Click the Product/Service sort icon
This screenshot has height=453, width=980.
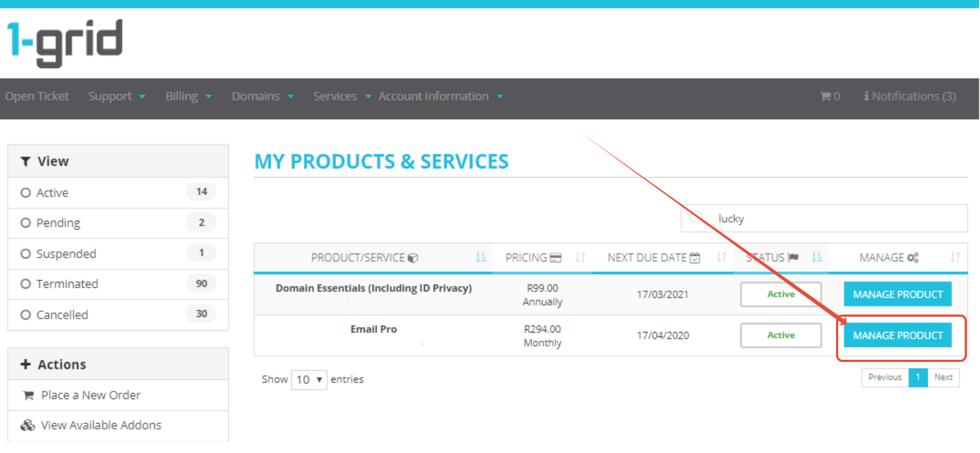click(480, 257)
